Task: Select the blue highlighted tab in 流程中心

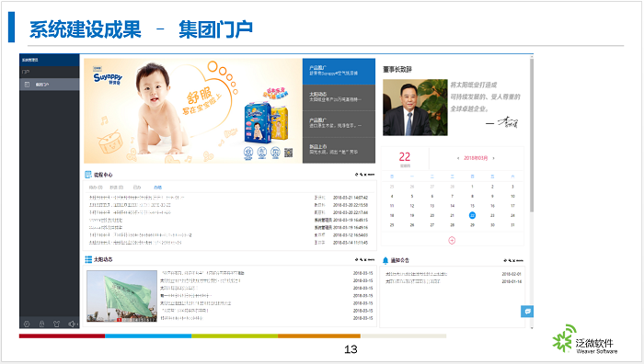Action: click(x=157, y=188)
